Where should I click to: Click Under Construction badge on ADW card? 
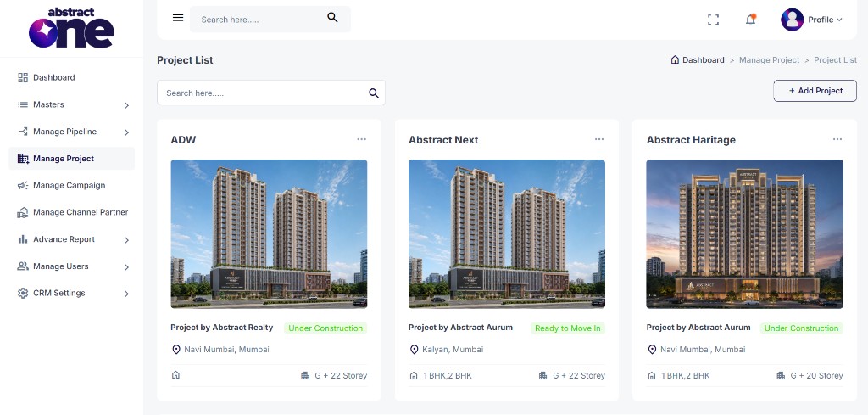click(x=325, y=328)
